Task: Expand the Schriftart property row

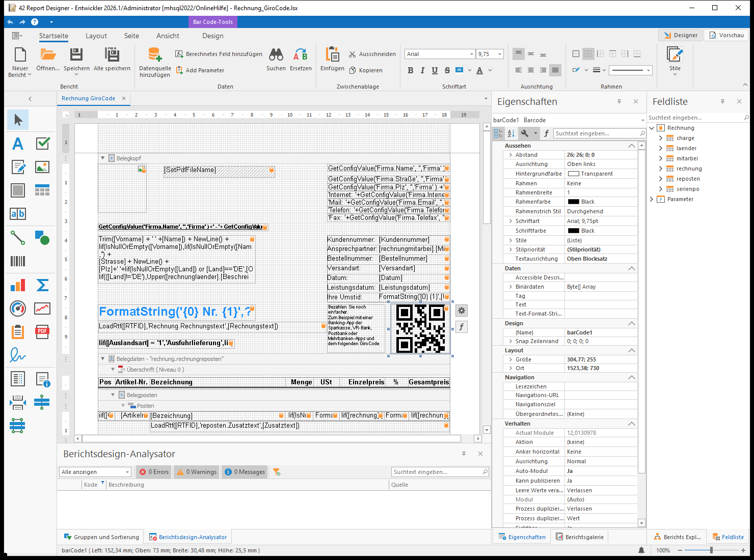Action: (510, 221)
